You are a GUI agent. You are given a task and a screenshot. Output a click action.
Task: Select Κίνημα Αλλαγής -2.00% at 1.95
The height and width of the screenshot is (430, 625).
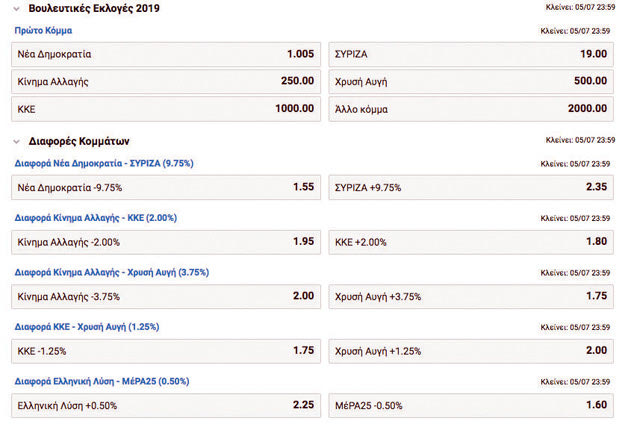[x=166, y=242]
